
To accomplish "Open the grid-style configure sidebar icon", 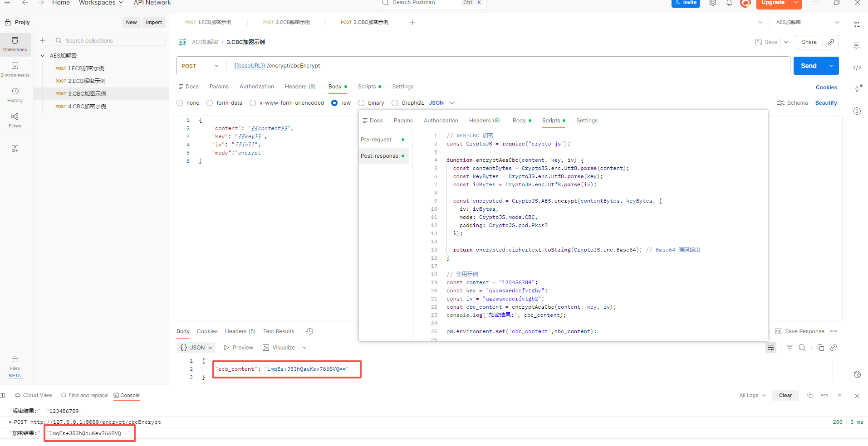I will tap(15, 149).
